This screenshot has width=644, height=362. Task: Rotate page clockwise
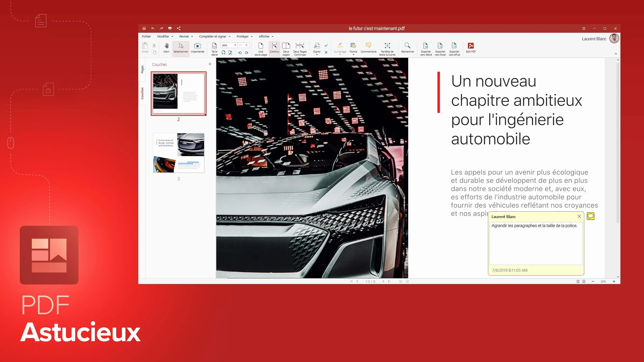point(247,53)
